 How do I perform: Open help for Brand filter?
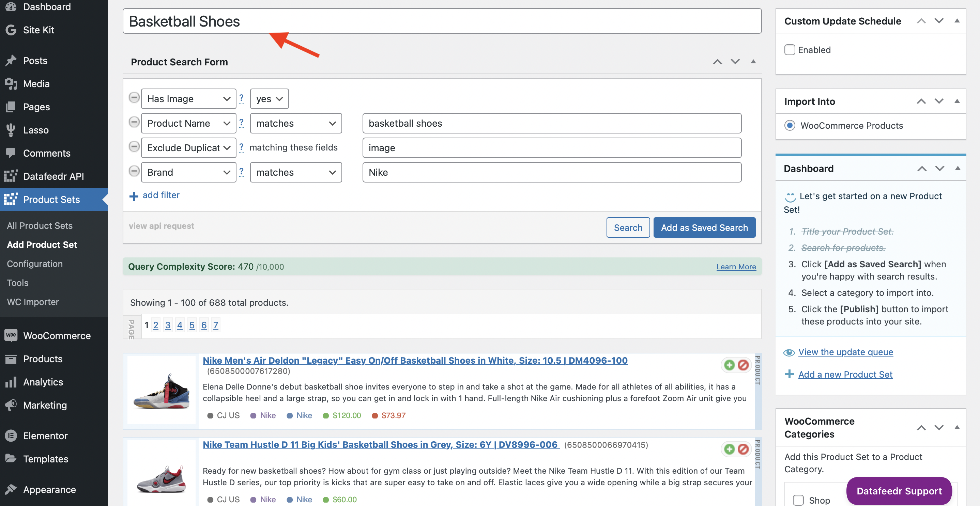pos(241,172)
